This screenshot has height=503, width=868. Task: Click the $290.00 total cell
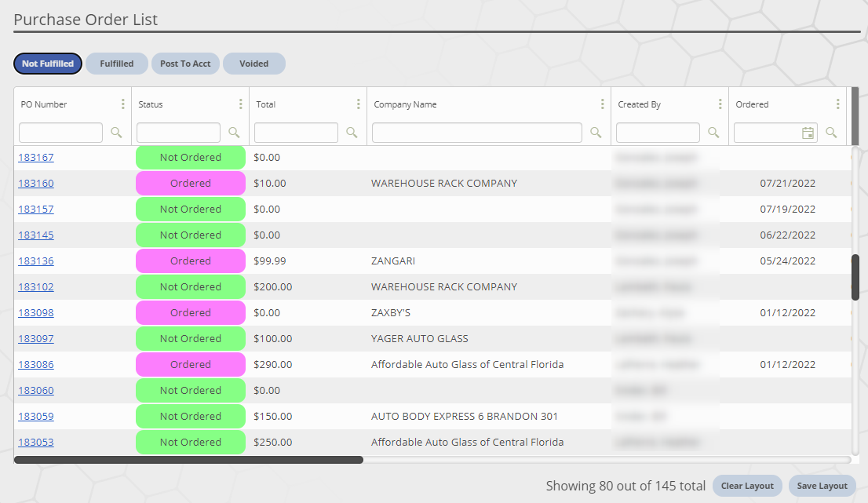tap(273, 365)
